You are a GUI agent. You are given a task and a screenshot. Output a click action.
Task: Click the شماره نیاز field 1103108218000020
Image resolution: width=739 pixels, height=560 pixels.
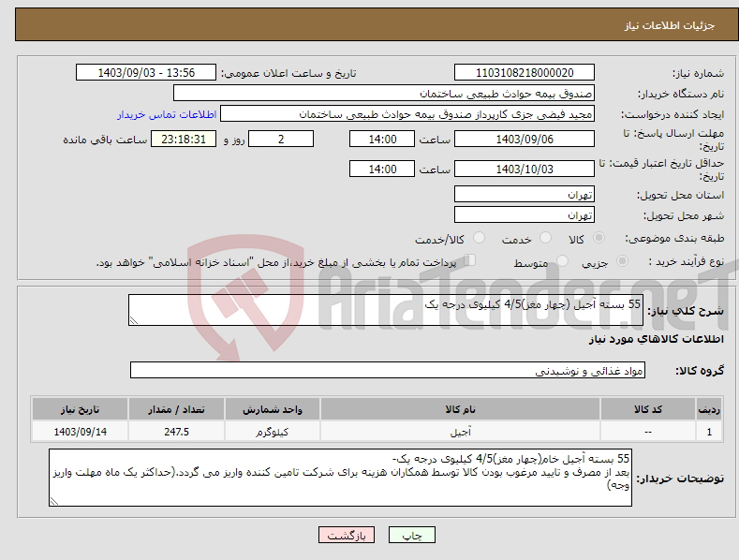525,73
